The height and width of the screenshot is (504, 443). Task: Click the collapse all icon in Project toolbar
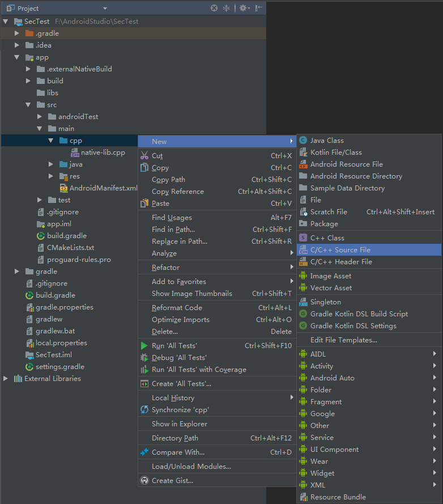(227, 8)
